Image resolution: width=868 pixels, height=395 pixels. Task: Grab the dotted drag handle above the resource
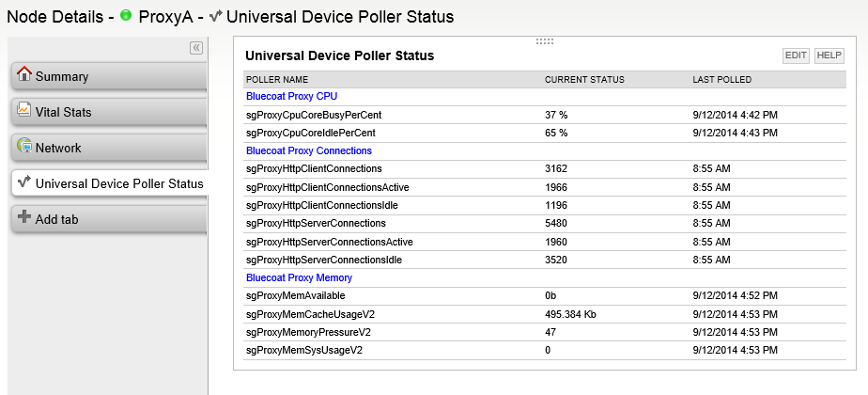click(545, 41)
